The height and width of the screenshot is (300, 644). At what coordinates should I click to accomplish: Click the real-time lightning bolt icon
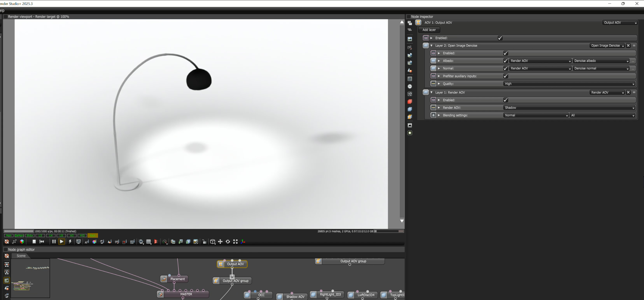(70, 242)
